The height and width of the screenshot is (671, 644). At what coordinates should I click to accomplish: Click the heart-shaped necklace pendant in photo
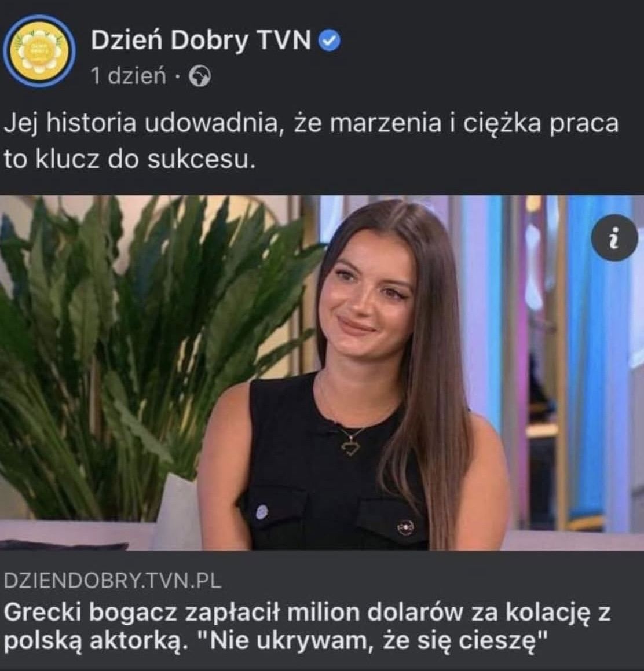[351, 448]
